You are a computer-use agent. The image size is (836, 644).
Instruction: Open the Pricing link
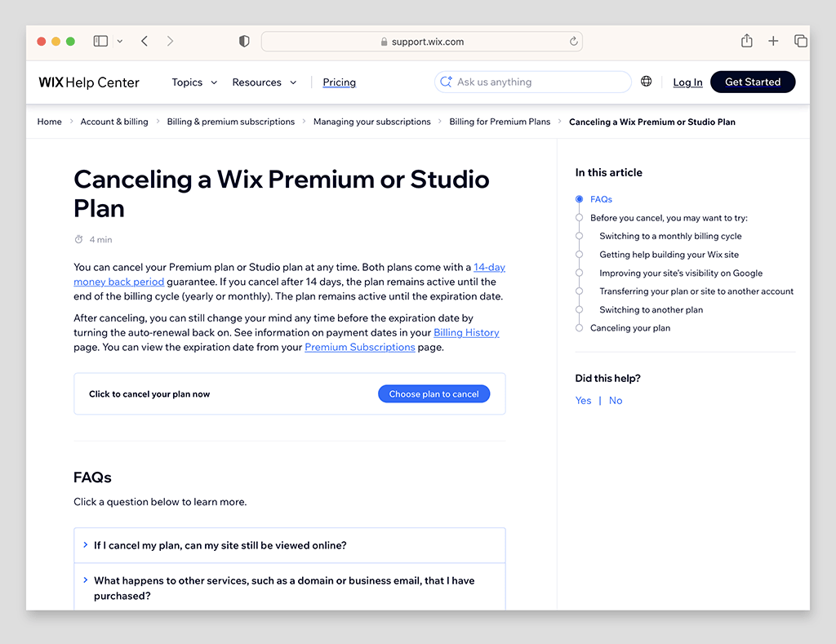click(339, 82)
